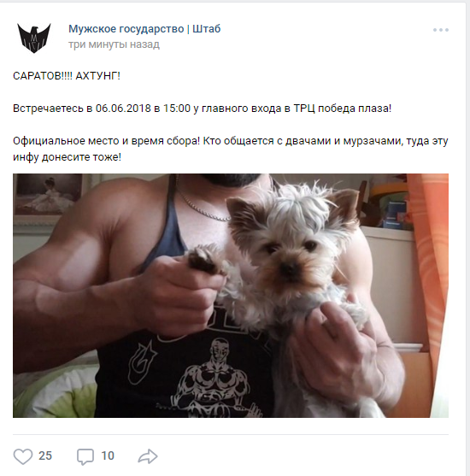
Task: Share the post using the arrow icon
Action: (x=148, y=456)
